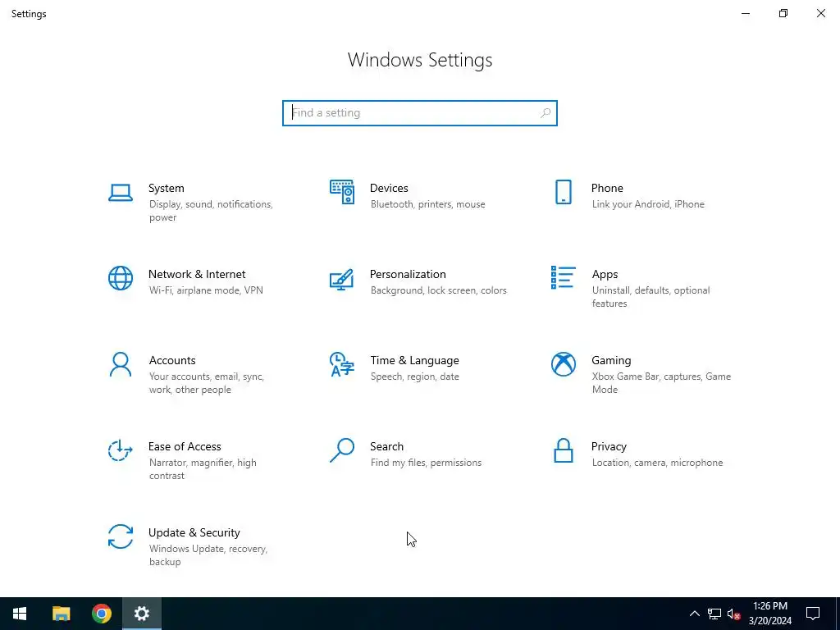Open the Gaming Xbox icon

[x=563, y=364]
